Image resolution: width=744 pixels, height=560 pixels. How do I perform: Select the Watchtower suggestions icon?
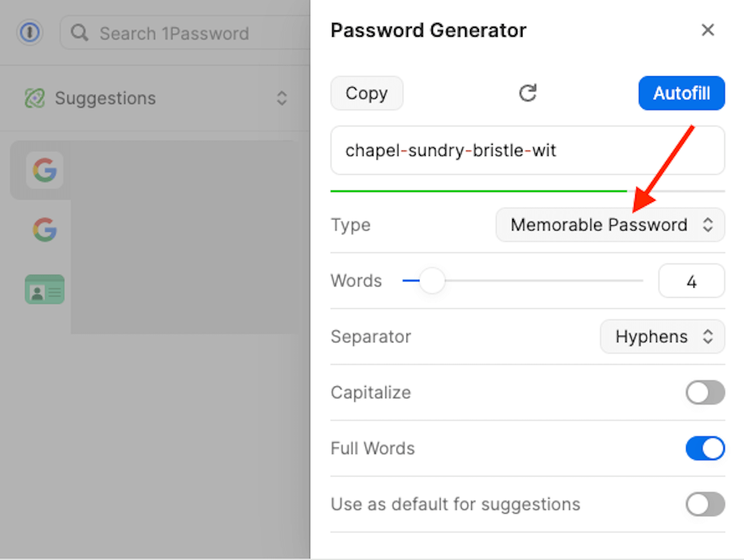click(33, 98)
